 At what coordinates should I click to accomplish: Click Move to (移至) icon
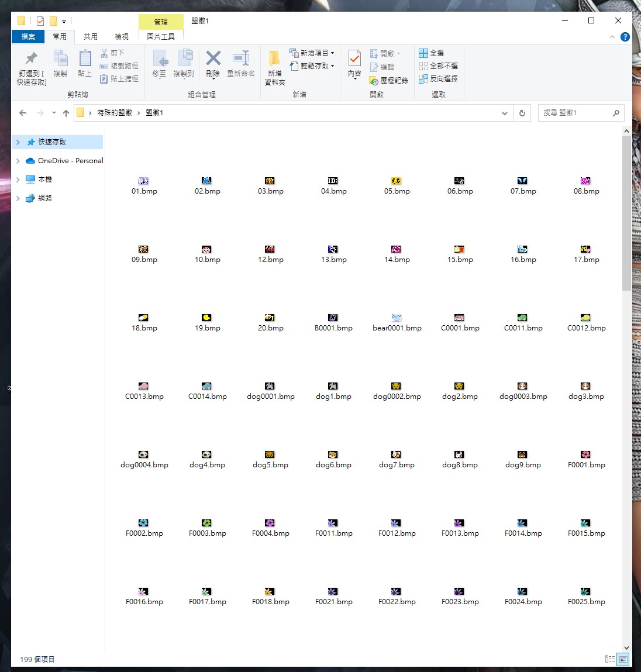pyautogui.click(x=160, y=58)
